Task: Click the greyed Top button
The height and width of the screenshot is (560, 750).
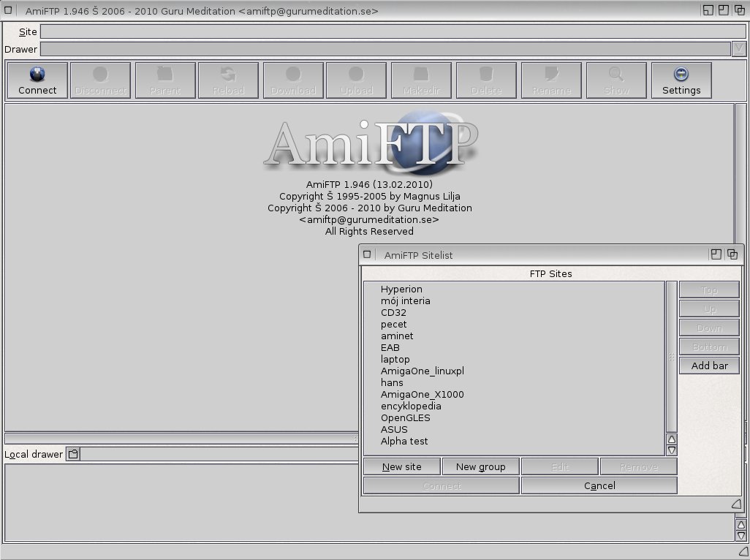Action: pyautogui.click(x=709, y=290)
